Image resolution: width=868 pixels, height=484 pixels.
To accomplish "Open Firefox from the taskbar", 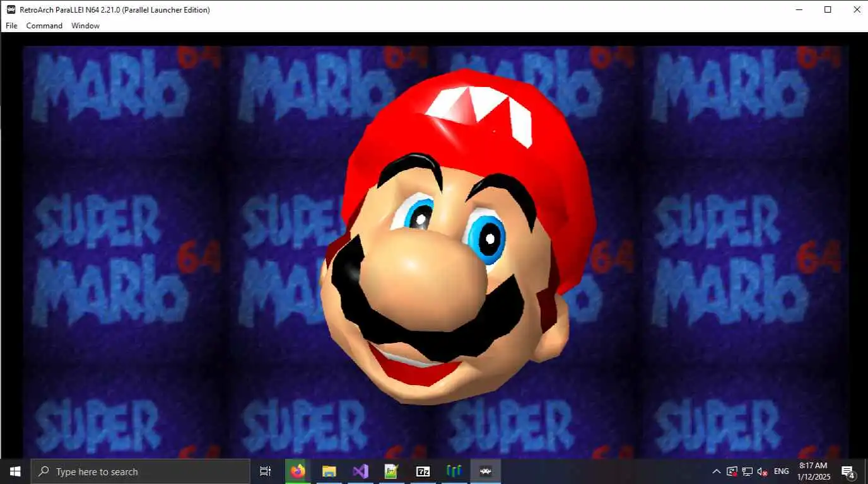I will [298, 471].
